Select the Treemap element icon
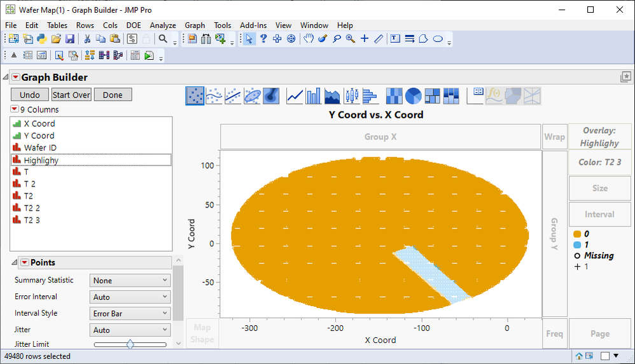The width and height of the screenshot is (635, 364). pos(432,96)
